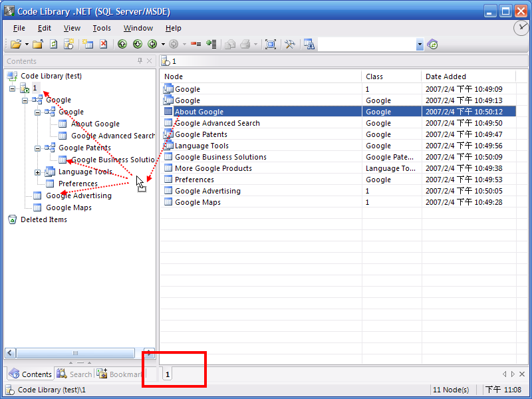Click the red minus collapse toolbar icon

coord(196,44)
